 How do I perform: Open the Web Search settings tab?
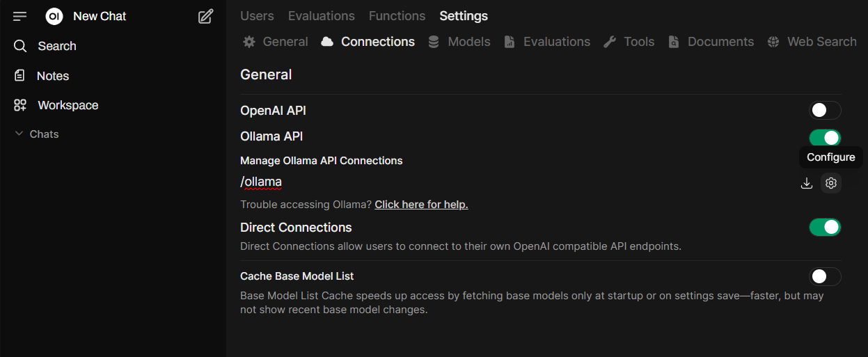tap(812, 42)
